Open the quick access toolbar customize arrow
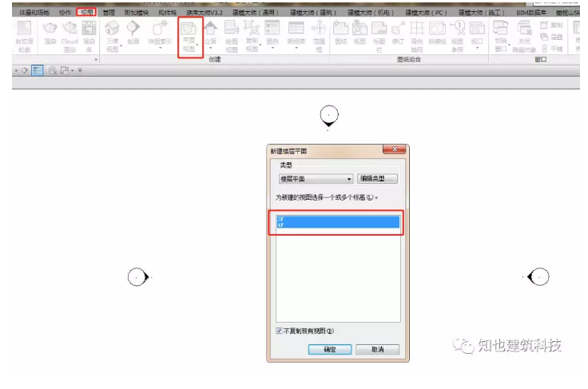 [x=80, y=70]
